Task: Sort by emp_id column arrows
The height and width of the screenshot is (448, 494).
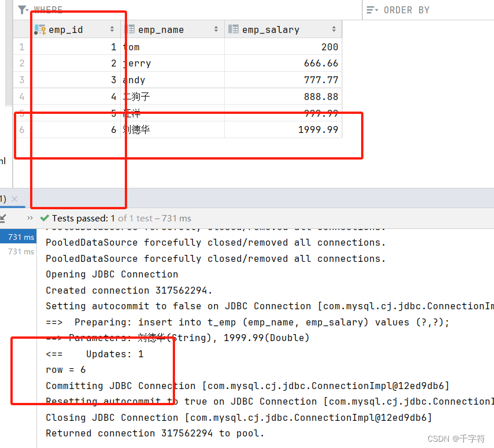Action: (x=112, y=29)
